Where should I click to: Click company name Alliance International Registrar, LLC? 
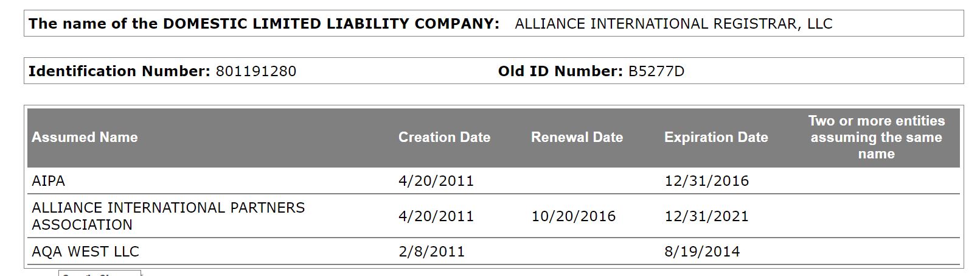point(673,24)
